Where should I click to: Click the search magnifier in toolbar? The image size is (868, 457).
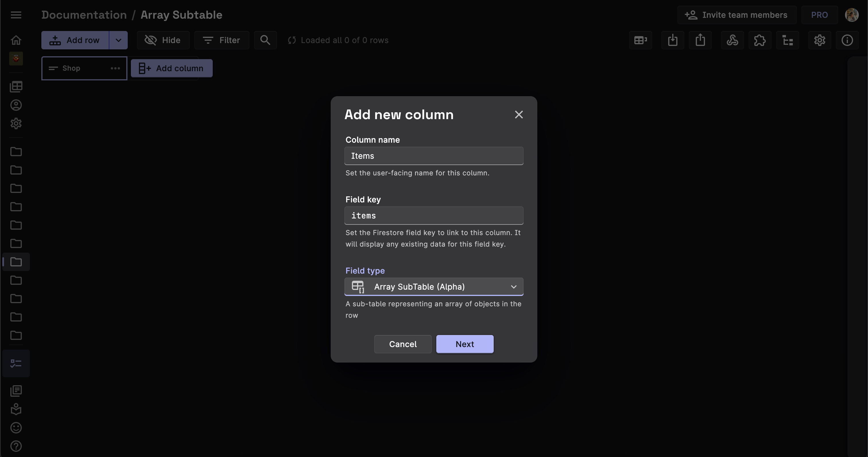(265, 40)
